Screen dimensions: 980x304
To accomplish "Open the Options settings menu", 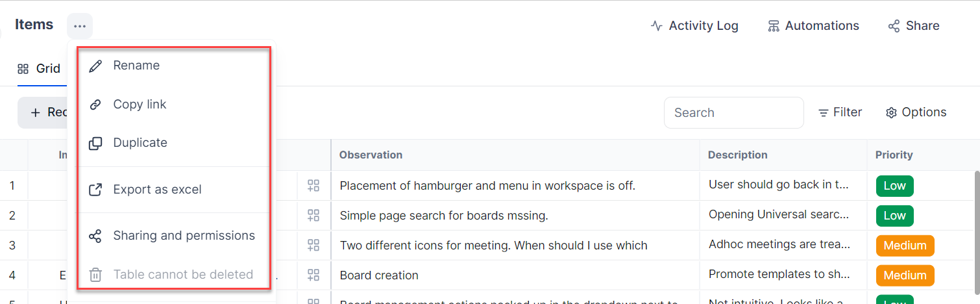I will click(x=916, y=112).
